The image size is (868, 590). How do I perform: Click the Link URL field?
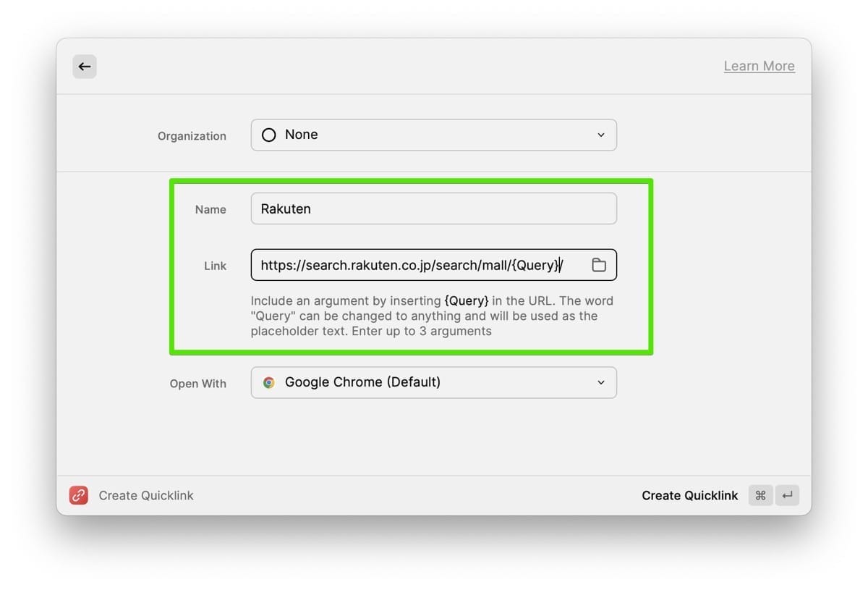[x=434, y=265]
